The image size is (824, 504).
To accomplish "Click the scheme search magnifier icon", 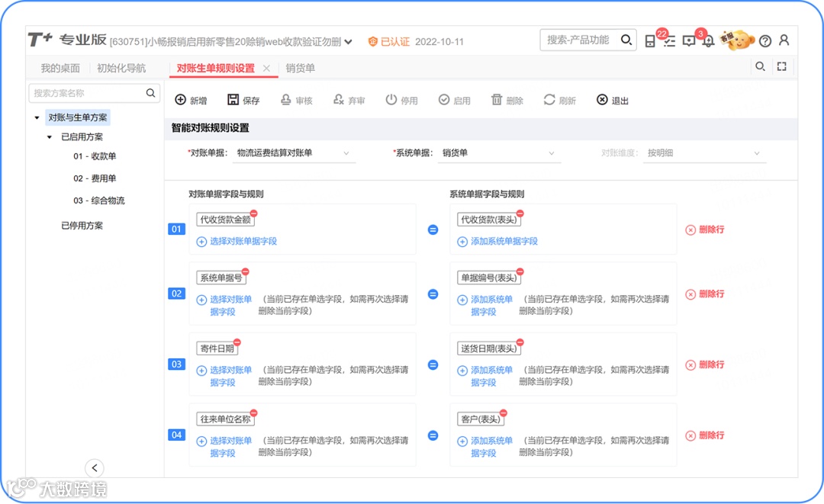I will (x=150, y=93).
